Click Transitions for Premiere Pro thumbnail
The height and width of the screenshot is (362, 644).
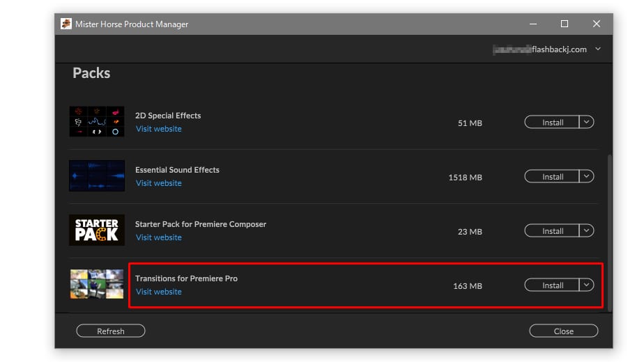[x=97, y=284]
